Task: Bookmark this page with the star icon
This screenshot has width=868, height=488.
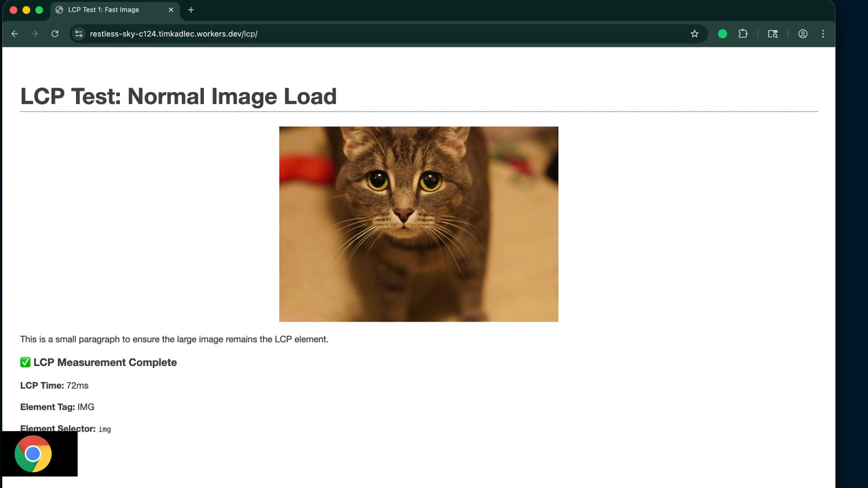Action: (x=694, y=34)
